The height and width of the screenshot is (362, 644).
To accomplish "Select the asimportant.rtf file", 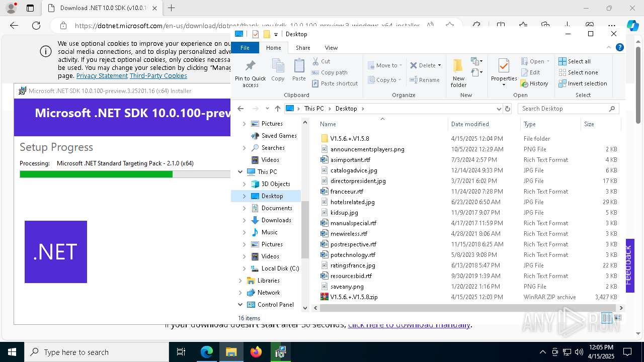I will (x=350, y=160).
